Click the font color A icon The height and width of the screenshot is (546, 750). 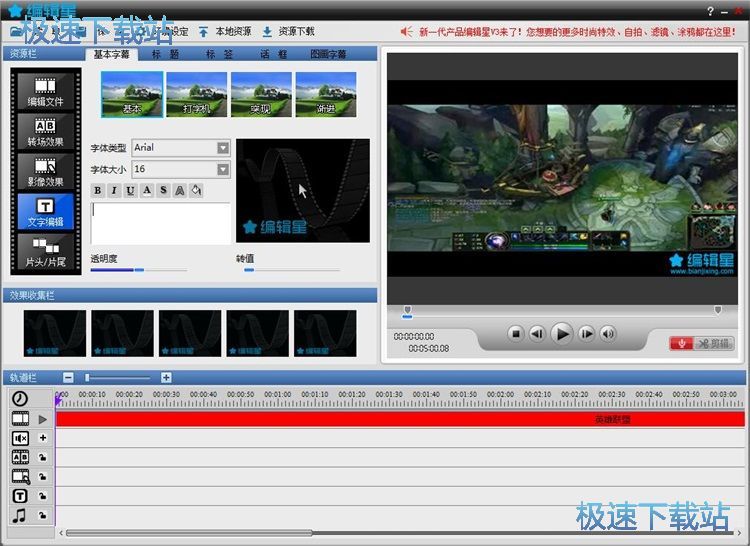[147, 190]
